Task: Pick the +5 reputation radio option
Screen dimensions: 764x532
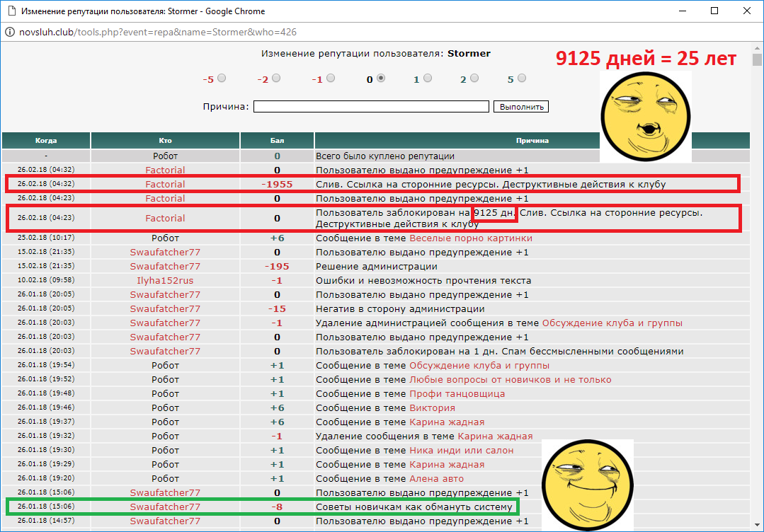Action: 521,79
